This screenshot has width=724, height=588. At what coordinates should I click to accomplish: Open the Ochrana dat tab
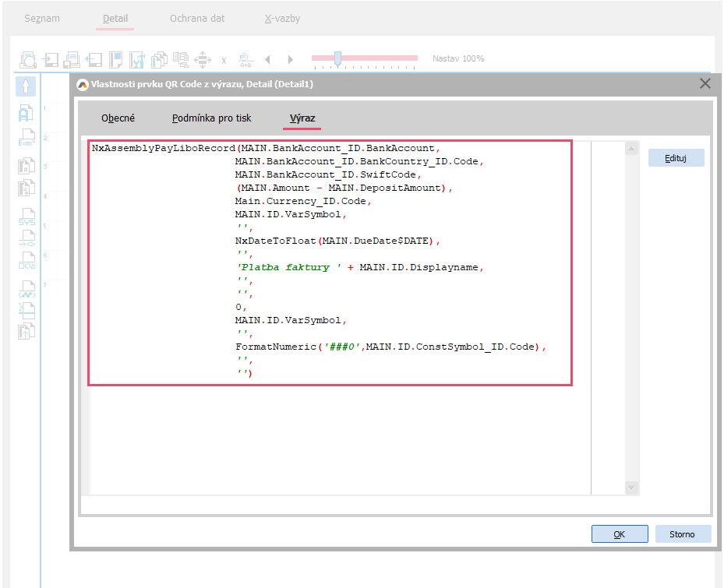pyautogui.click(x=197, y=19)
